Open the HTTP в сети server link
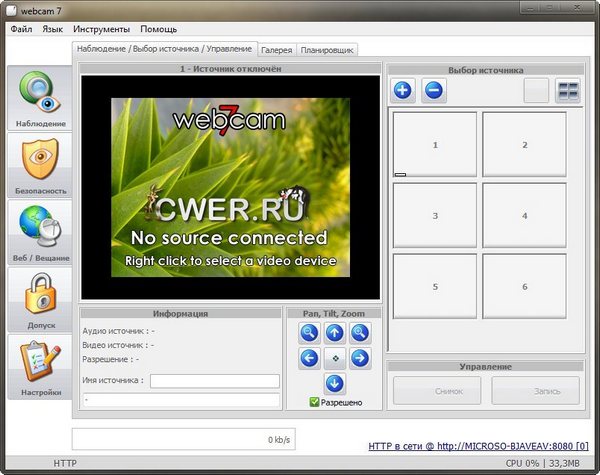The height and width of the screenshot is (475, 600). (x=478, y=445)
